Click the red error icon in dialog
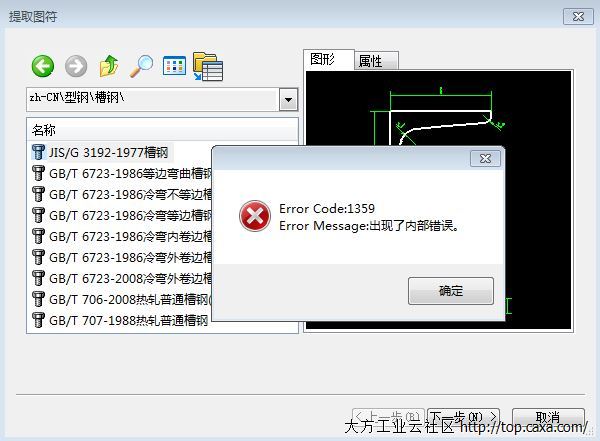This screenshot has height=441, width=600. 255,216
